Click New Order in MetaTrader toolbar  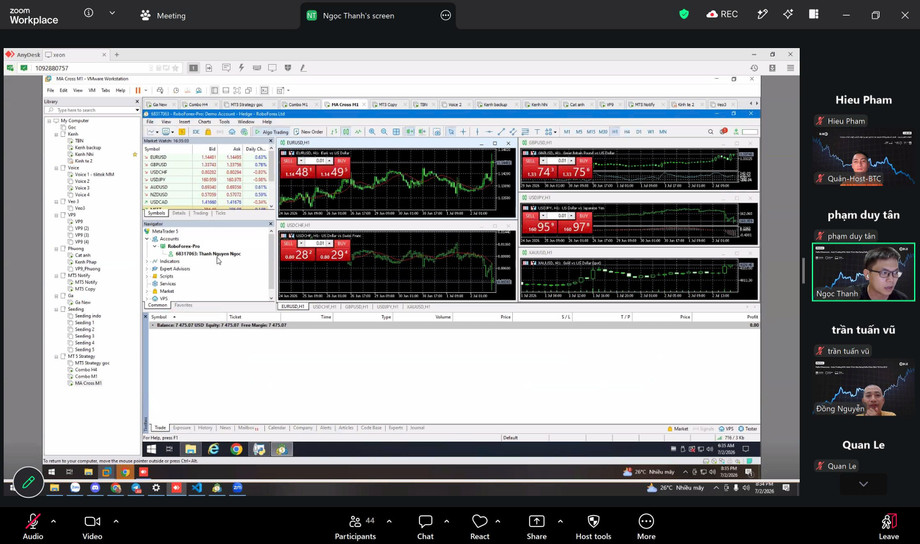[x=309, y=132]
